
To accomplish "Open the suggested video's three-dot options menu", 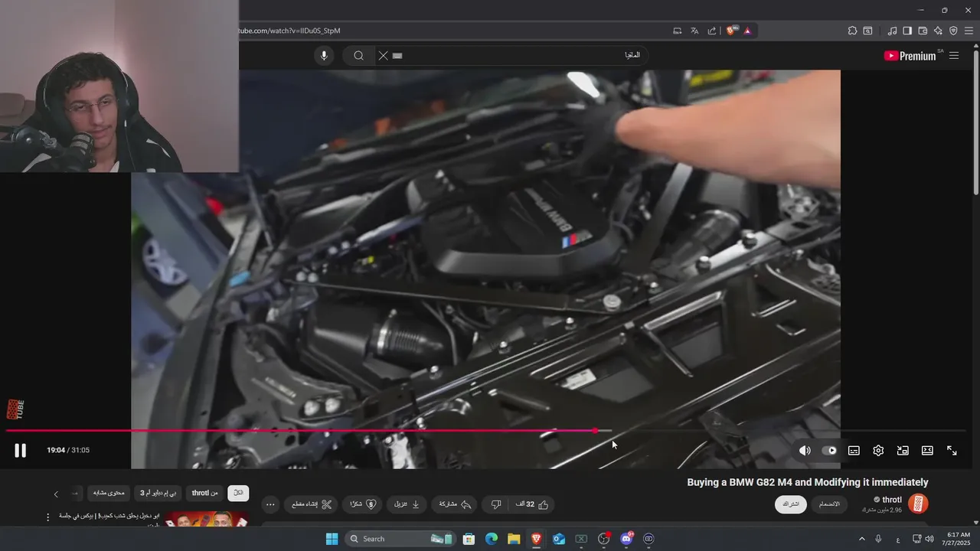I will click(47, 517).
